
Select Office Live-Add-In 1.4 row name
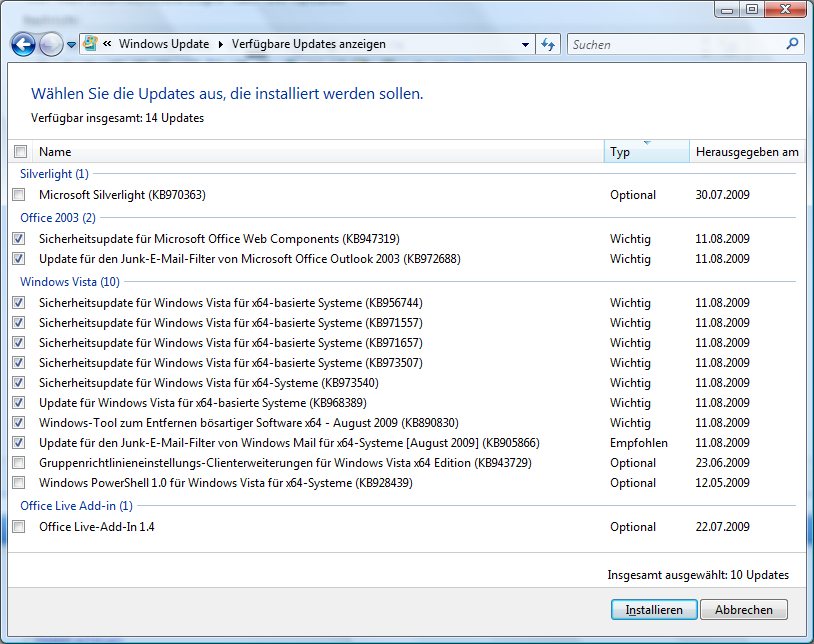coord(97,527)
